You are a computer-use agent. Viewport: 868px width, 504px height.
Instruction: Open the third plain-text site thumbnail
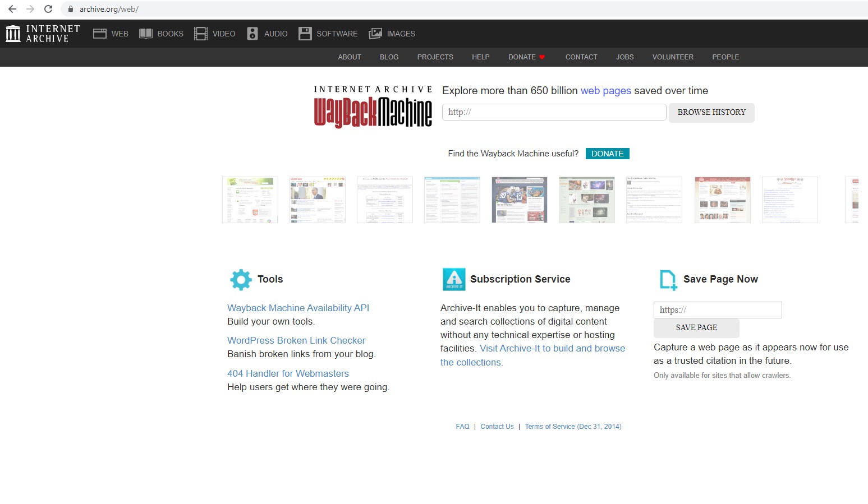point(385,200)
